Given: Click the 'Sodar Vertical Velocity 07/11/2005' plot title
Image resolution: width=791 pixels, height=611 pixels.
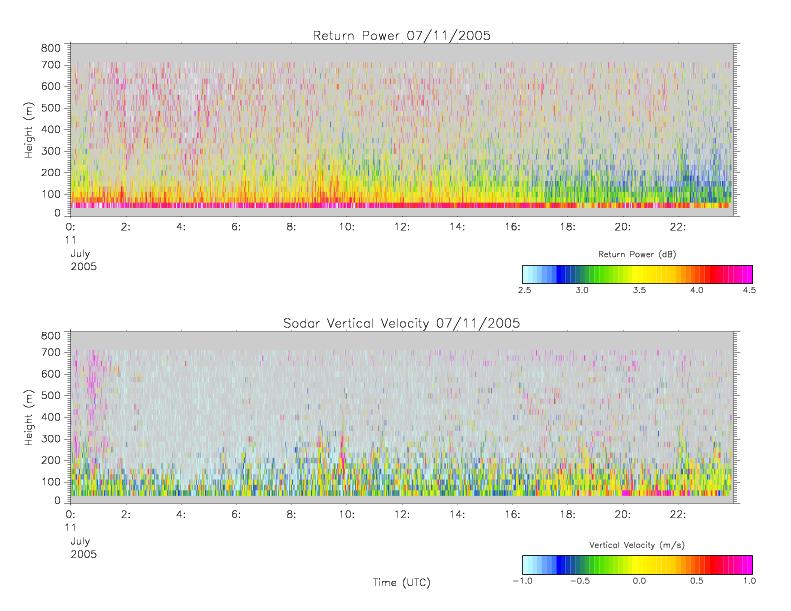Looking at the screenshot, I should tap(402, 323).
